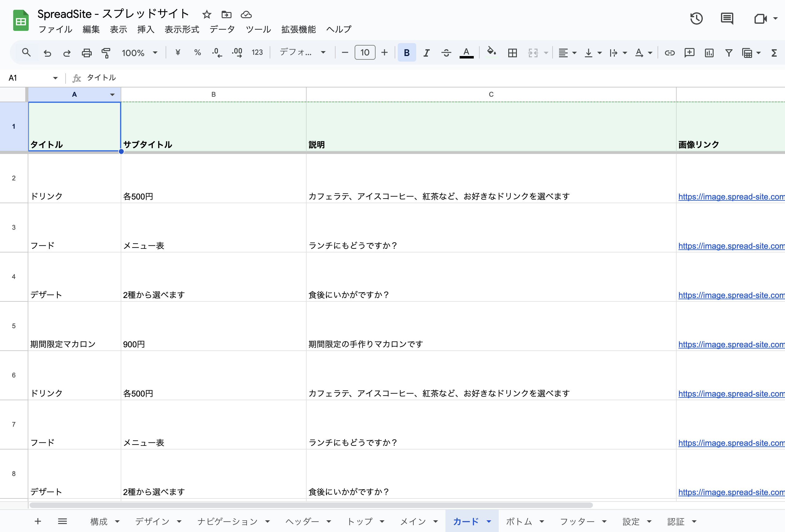
Task: Click the fill color paint bucket
Action: point(491,53)
